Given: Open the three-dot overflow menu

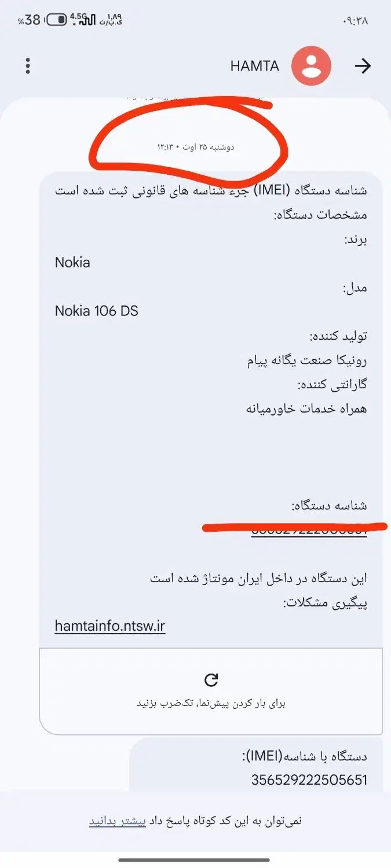Looking at the screenshot, I should (28, 66).
